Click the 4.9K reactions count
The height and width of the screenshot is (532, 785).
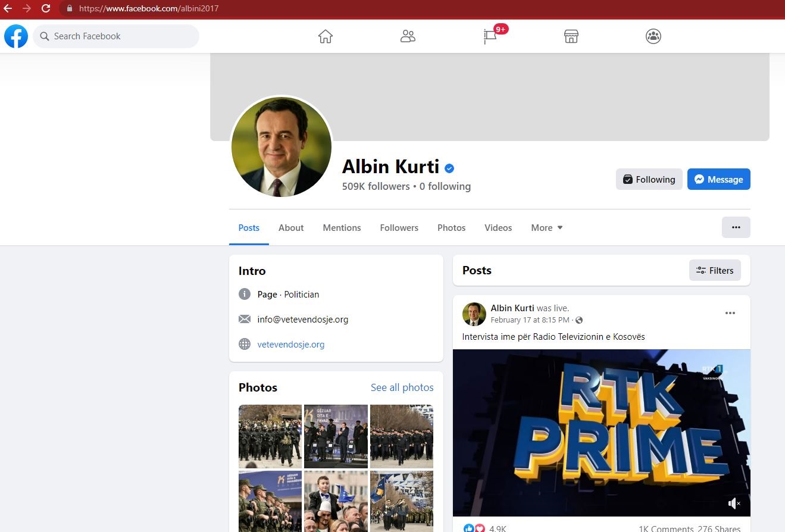click(498, 528)
